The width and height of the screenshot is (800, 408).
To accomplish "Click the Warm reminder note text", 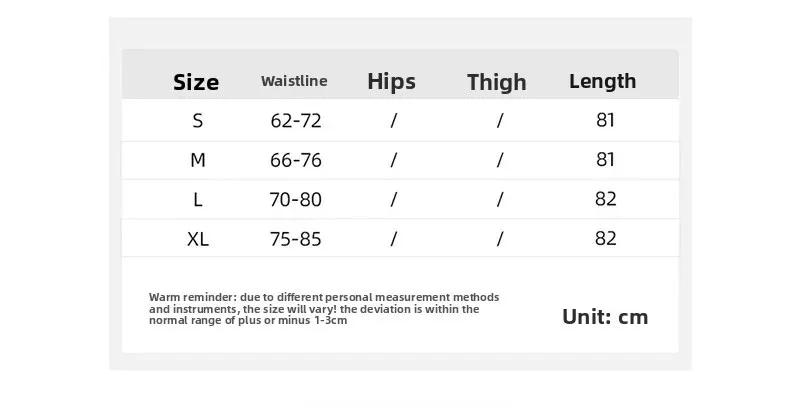I will (x=323, y=309).
